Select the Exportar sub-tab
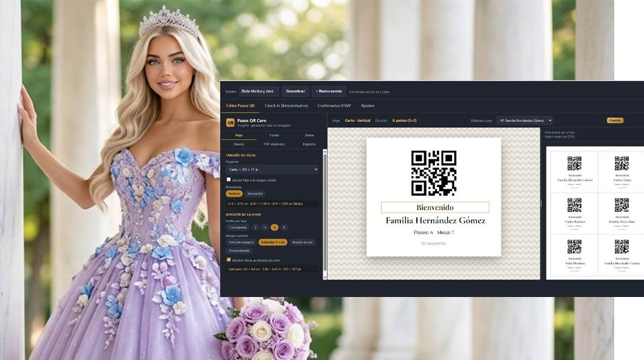Viewport: 644px width, 360px height. pyautogui.click(x=310, y=144)
